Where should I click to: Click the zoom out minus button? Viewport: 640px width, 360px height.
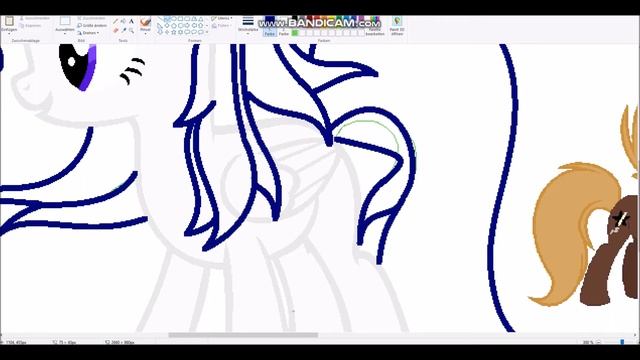[x=598, y=342]
